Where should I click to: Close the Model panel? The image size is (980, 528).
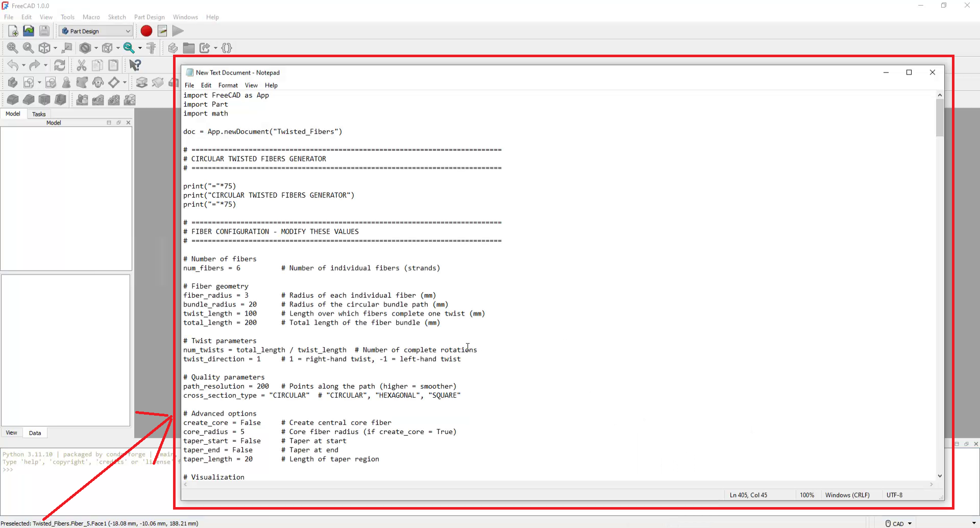click(x=128, y=123)
